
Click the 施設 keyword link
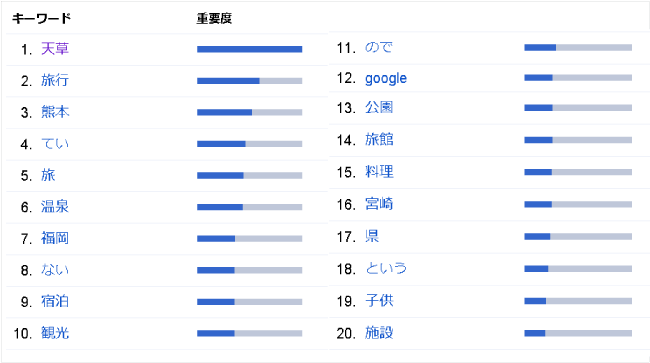[379, 333]
